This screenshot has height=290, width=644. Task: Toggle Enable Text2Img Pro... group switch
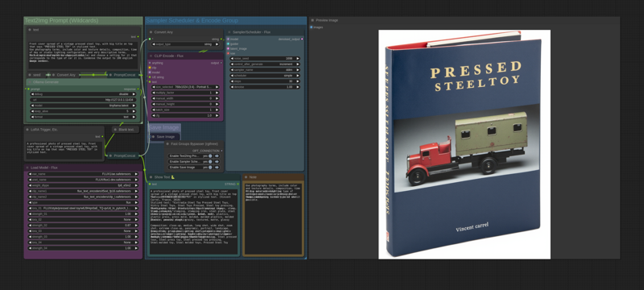[210, 156]
